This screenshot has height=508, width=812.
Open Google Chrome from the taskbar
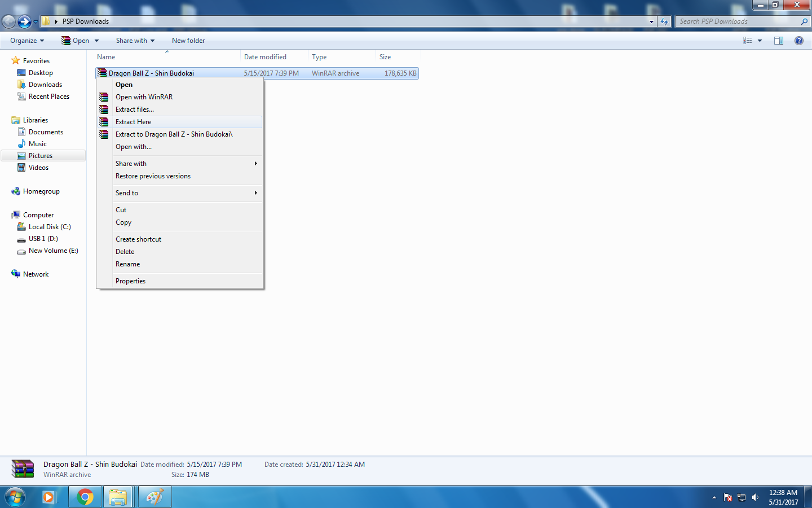pyautogui.click(x=85, y=497)
